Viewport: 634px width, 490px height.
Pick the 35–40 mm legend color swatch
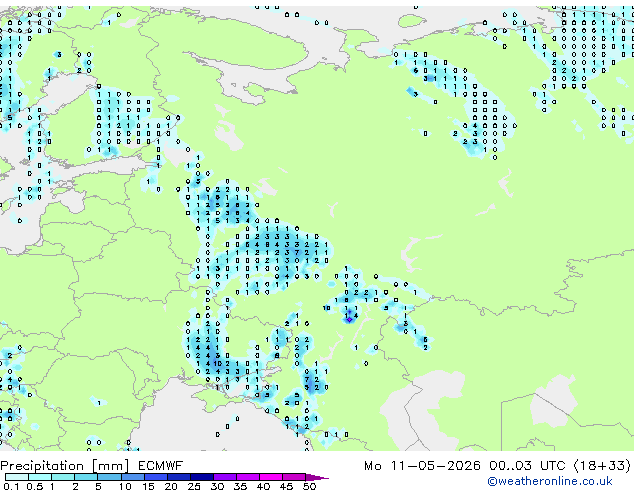tap(248, 477)
